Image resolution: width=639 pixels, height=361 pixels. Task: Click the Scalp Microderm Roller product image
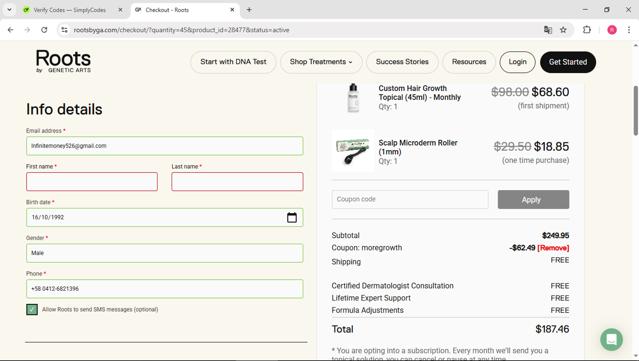pos(353,151)
